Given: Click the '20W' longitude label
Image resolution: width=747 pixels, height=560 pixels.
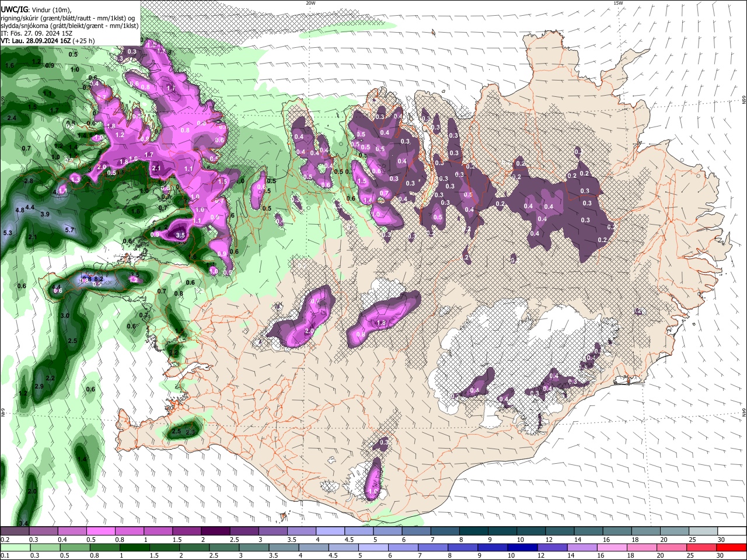Looking at the screenshot, I should click(x=310, y=3).
